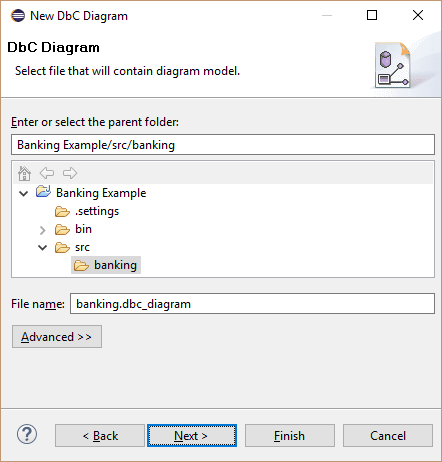
Task: Click the Banking Example project icon
Action: 43,192
